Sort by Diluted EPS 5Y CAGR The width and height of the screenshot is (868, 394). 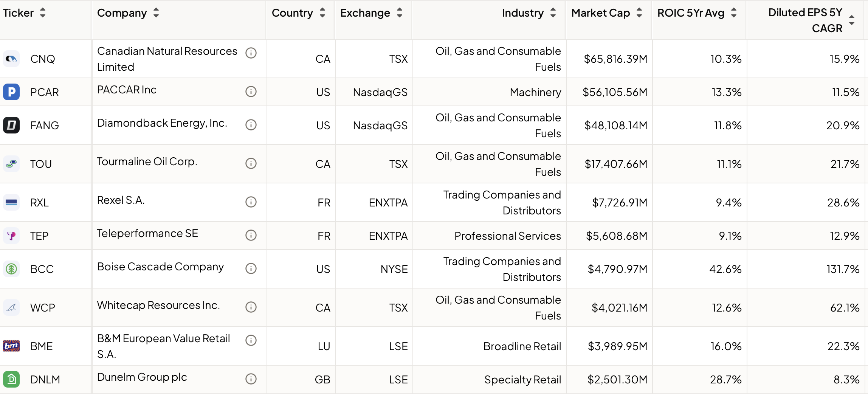pyautogui.click(x=852, y=20)
